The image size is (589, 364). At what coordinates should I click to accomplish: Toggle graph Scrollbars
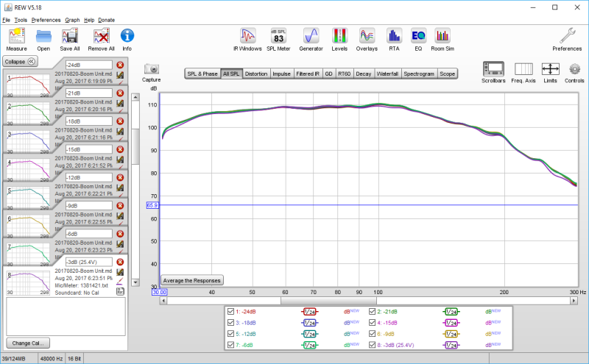[493, 72]
